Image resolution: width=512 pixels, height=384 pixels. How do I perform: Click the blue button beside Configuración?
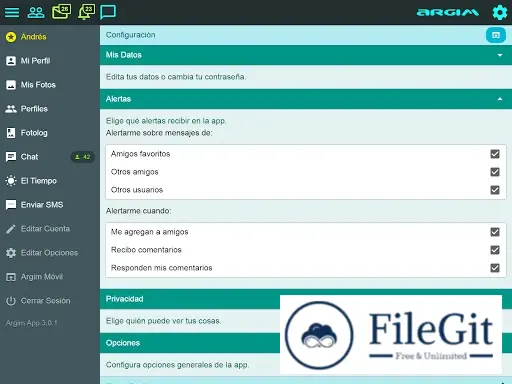pos(496,35)
